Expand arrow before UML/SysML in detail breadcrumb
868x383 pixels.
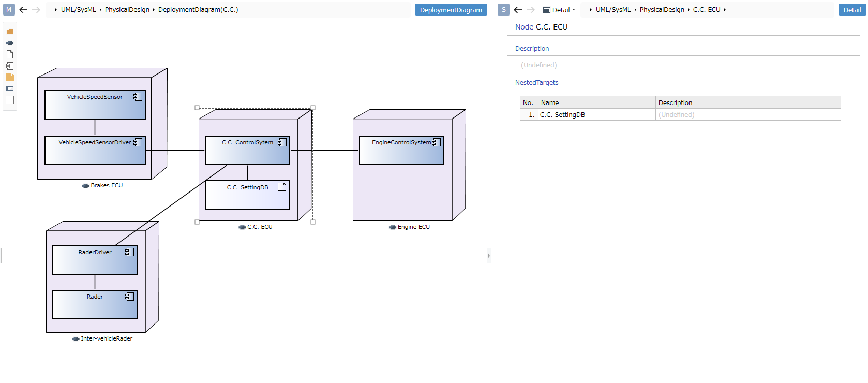(x=591, y=10)
